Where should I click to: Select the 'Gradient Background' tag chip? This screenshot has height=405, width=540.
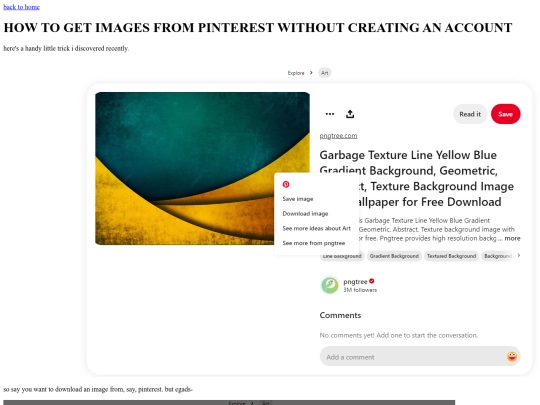point(394,256)
